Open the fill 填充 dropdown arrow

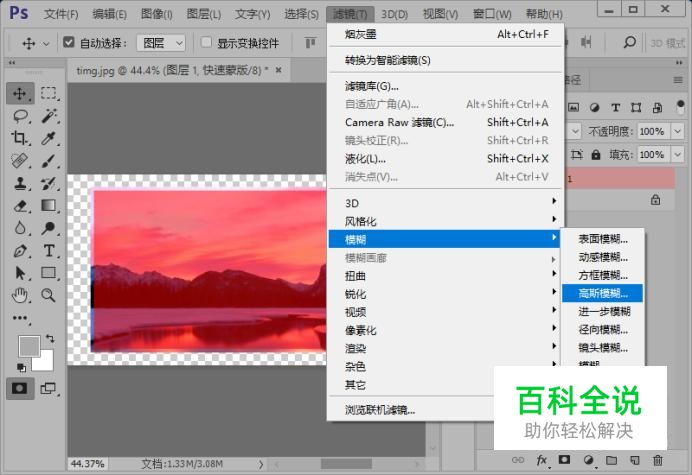coord(677,155)
